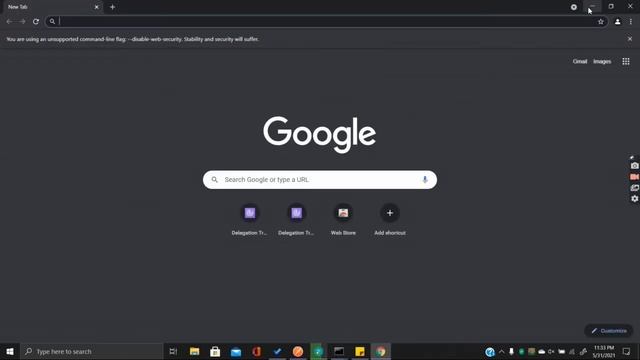Open the Chrome profile avatar menu

618,22
